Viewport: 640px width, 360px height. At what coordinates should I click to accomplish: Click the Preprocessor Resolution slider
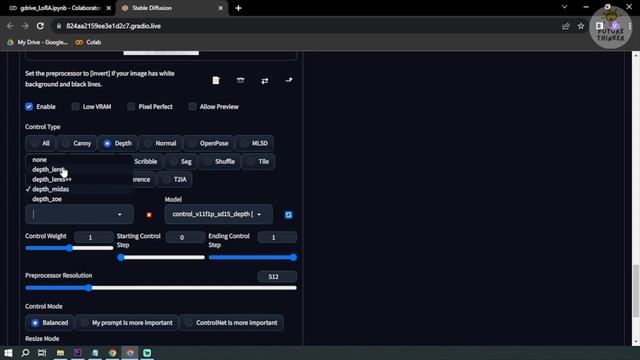161,288
